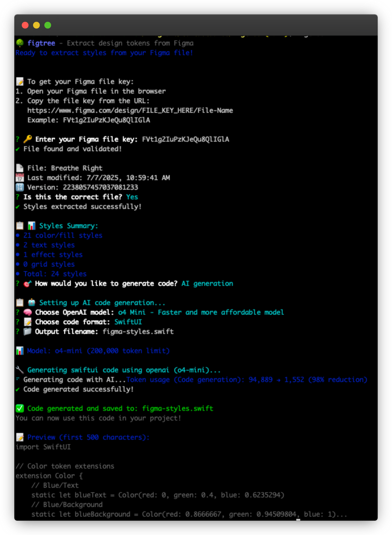Click the red close window button

tap(25, 25)
